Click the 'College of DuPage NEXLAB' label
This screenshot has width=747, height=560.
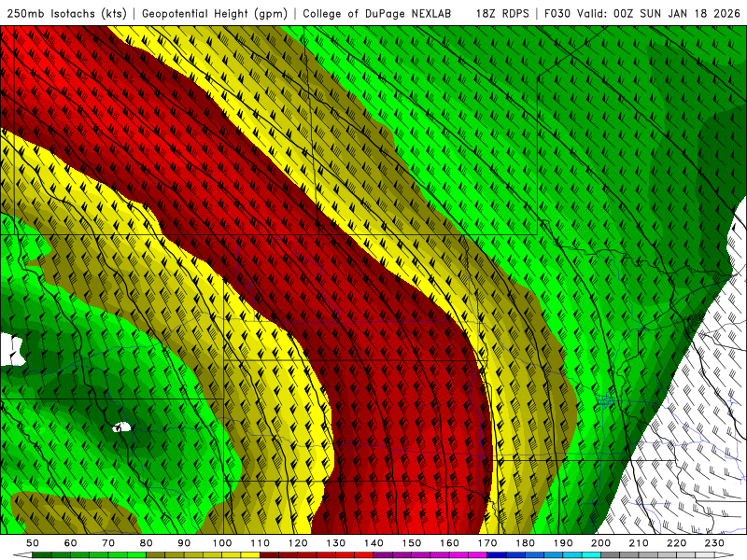coord(377,14)
